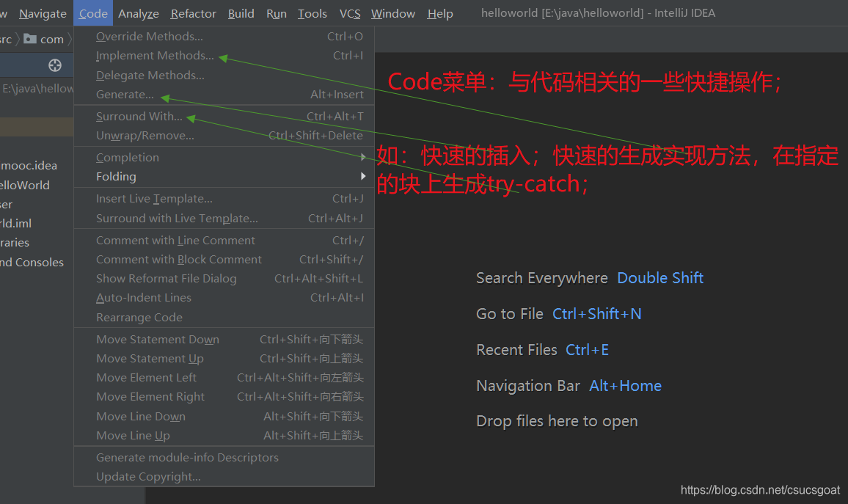The width and height of the screenshot is (848, 504).
Task: Select External Libraries tree item
Action: [x=15, y=243]
